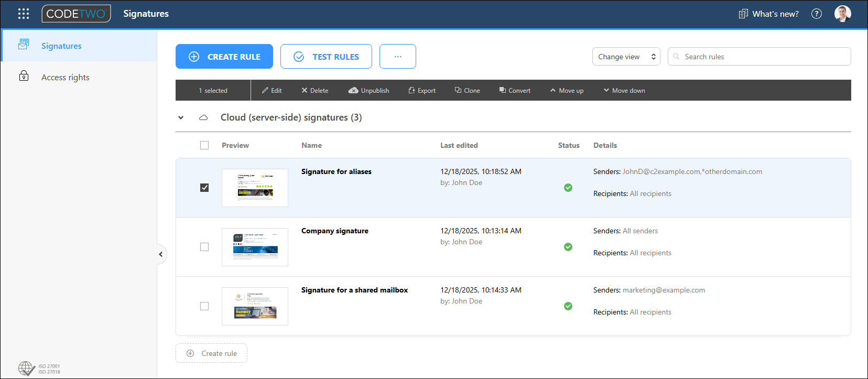868x379 pixels.
Task: Click the CodeTwo logo
Action: [x=76, y=14]
